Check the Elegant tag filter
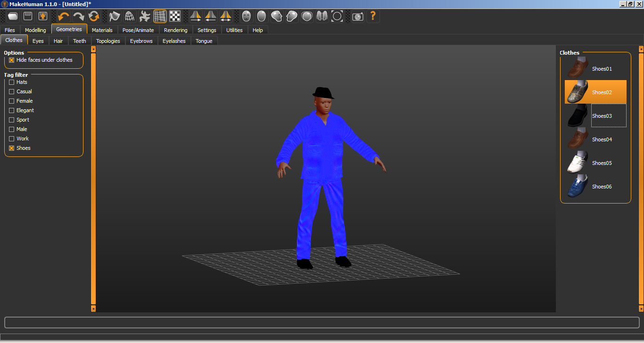This screenshot has width=644, height=343. (x=12, y=111)
